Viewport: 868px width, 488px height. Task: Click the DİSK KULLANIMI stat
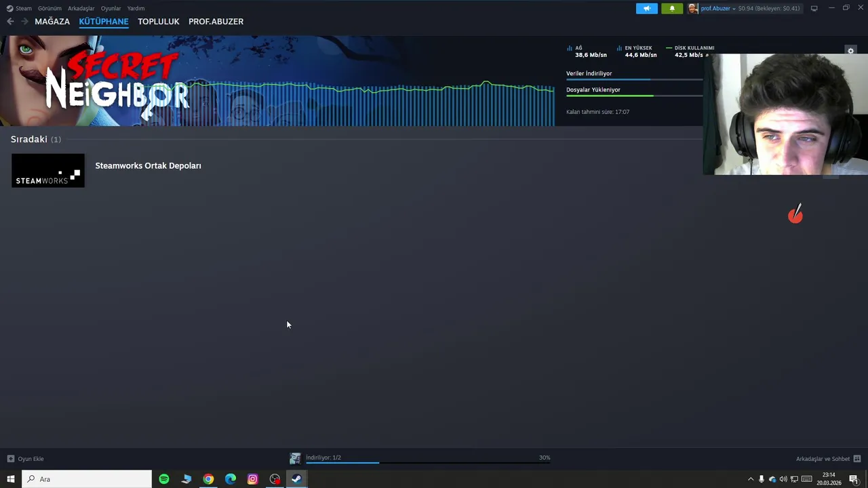pyautogui.click(x=690, y=52)
